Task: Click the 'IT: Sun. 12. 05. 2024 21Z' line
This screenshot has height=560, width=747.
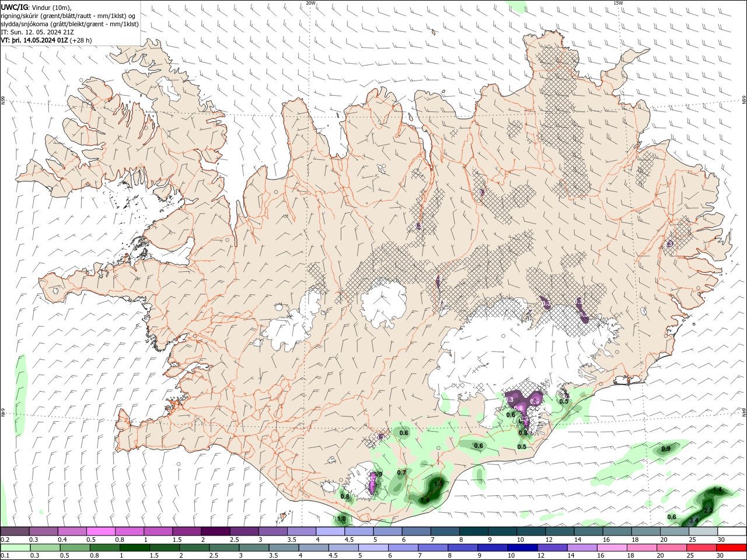Action: click(37, 32)
